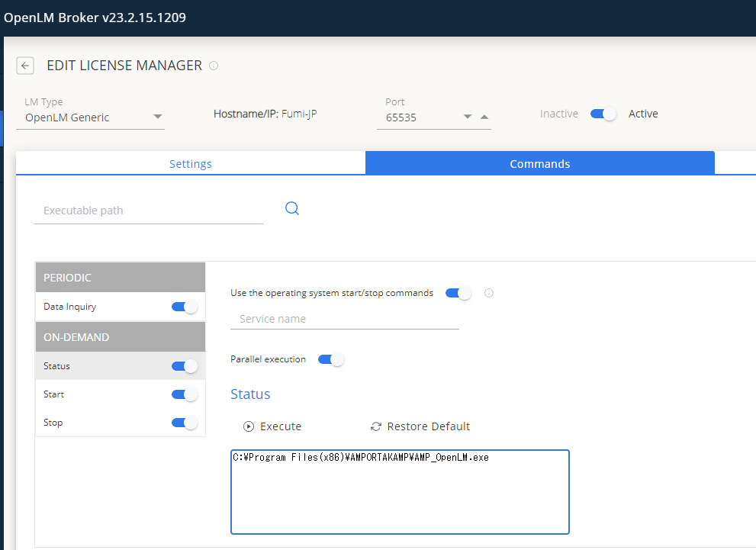The height and width of the screenshot is (550, 756).
Task: Select the Commands tab
Action: click(x=539, y=163)
